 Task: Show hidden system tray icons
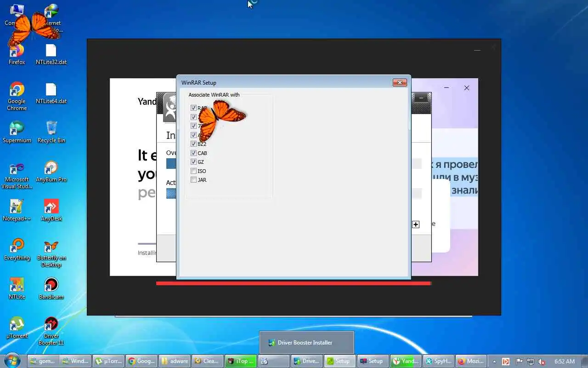point(494,362)
